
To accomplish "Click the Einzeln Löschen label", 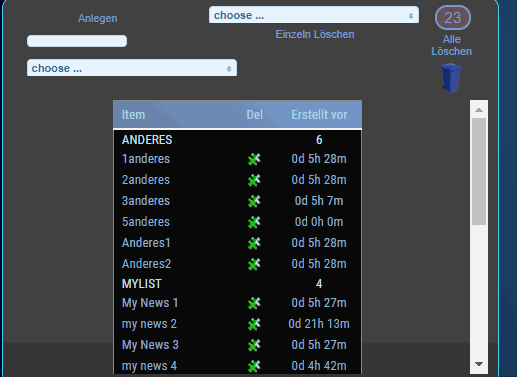I will coord(315,34).
